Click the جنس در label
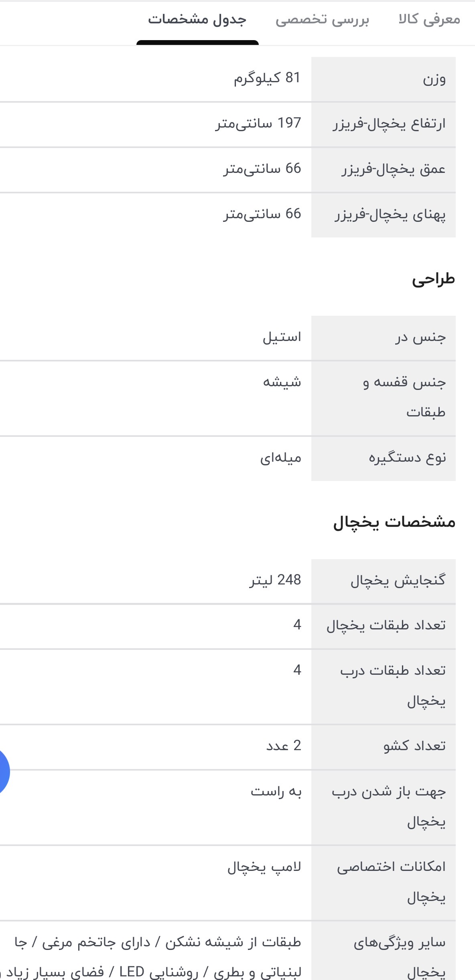This screenshot has height=980, width=475. [420, 337]
